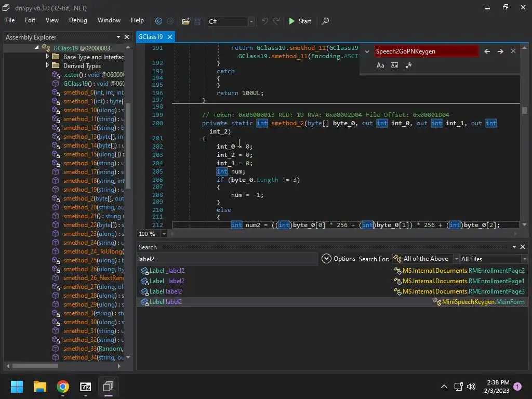Click dnSpy taskbar icon
Viewport: 532px width, 399px height.
[108, 387]
